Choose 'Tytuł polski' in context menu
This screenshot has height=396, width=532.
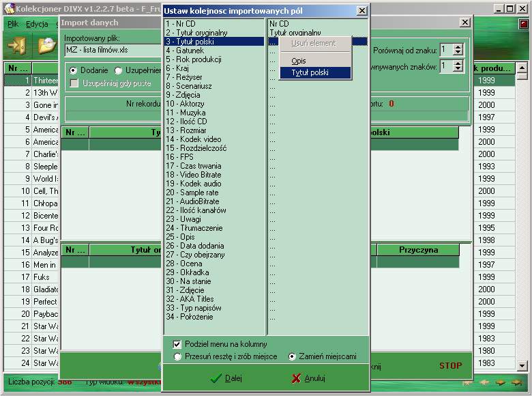click(x=310, y=72)
